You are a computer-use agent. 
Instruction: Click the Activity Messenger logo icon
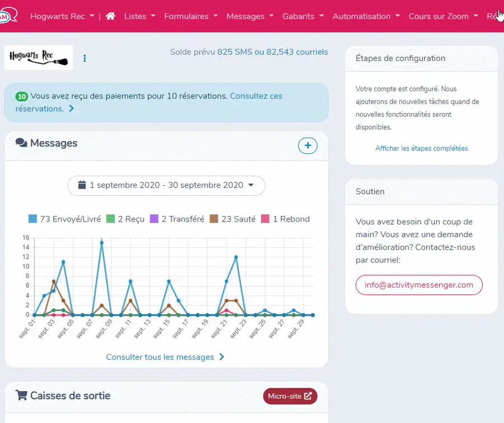click(8, 15)
